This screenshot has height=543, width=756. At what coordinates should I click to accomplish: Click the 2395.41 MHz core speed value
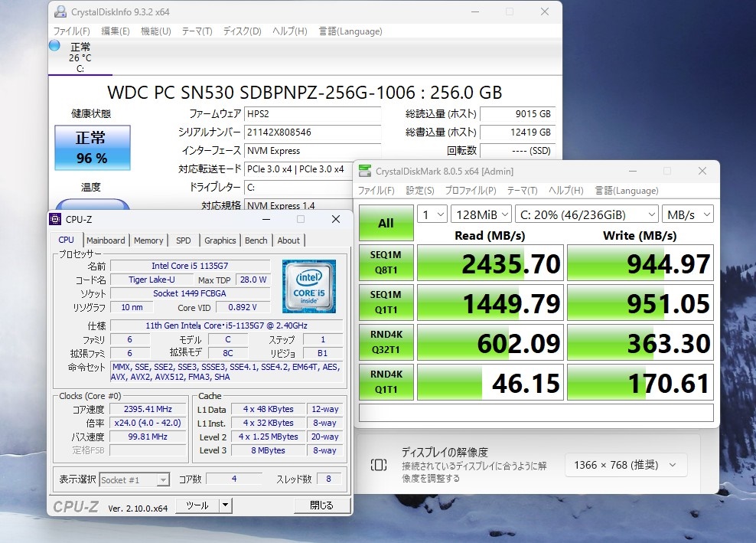tap(148, 409)
